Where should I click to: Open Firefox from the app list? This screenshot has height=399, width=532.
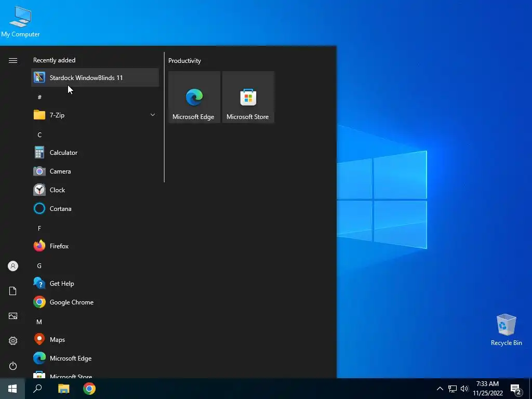coord(95,246)
